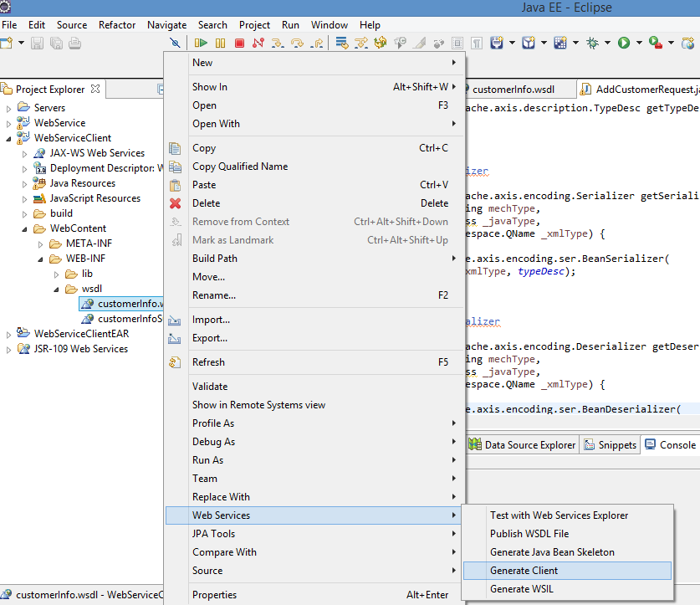Open the File menu
The image size is (700, 605).
coord(9,25)
